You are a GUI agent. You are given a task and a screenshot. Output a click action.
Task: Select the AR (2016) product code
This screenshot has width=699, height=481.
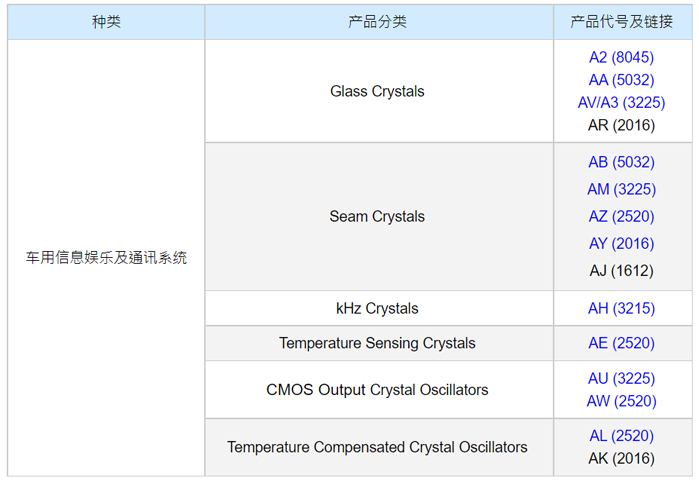(x=621, y=125)
